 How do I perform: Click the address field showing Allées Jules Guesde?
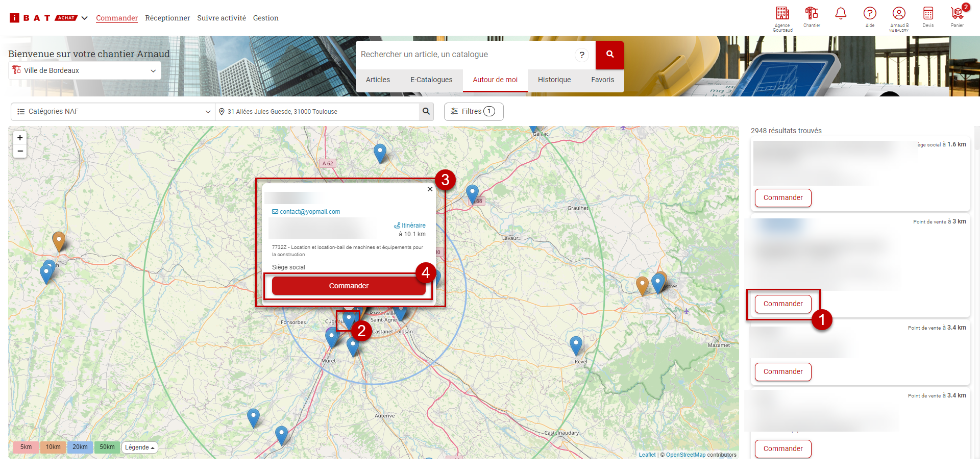(317, 112)
